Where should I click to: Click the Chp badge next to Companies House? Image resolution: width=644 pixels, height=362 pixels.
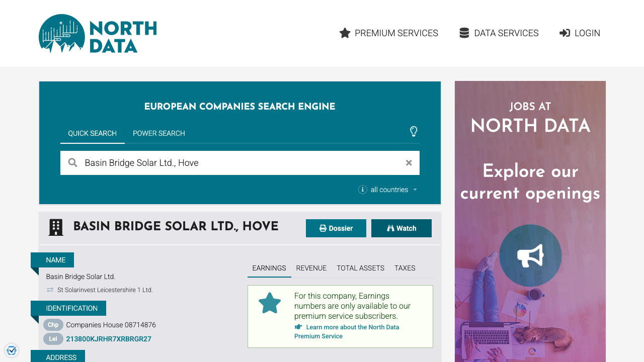(53, 325)
